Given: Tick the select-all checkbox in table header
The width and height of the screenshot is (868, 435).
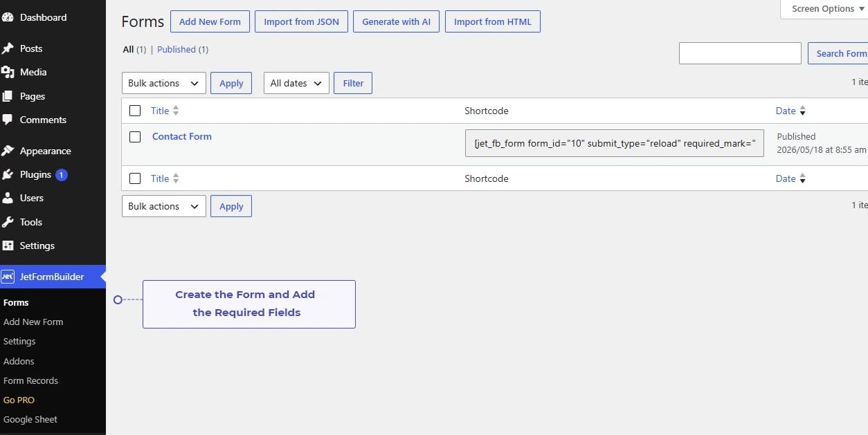Looking at the screenshot, I should point(135,111).
